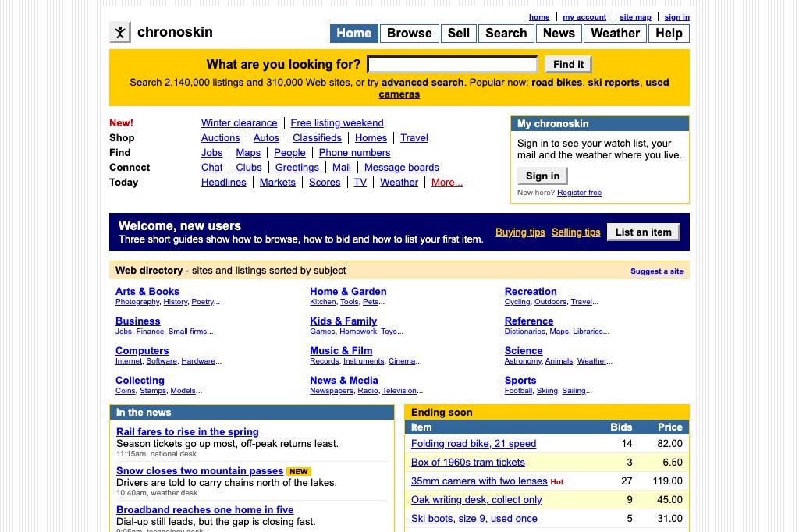
Task: Click the popular 'road bikes' link
Action: click(x=556, y=83)
